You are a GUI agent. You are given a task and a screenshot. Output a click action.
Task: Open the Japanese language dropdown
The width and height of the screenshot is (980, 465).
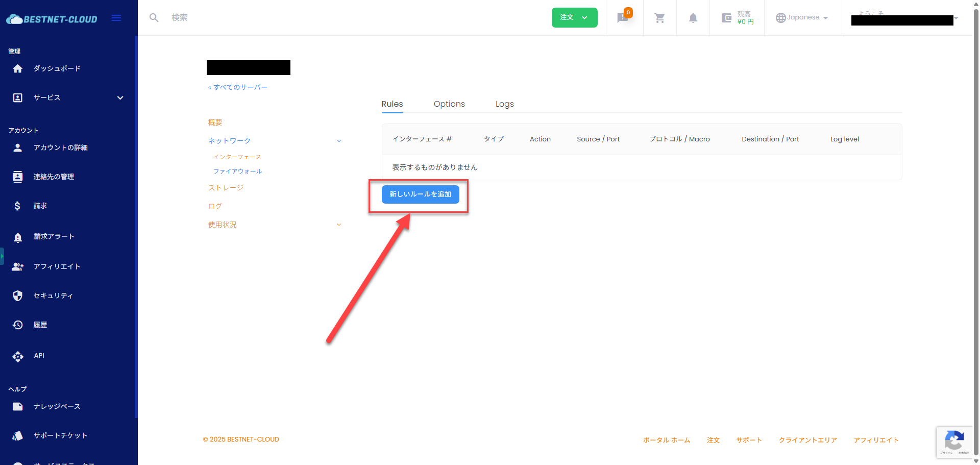click(802, 17)
